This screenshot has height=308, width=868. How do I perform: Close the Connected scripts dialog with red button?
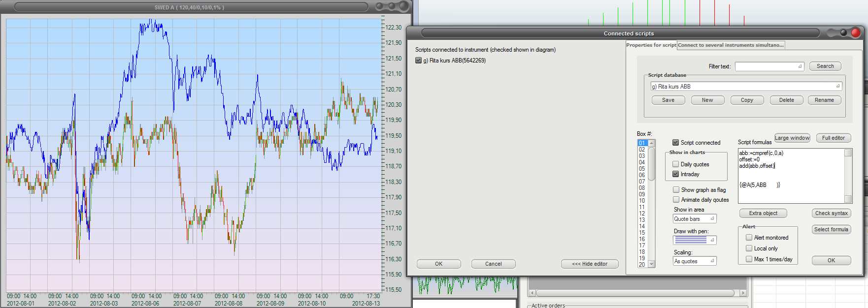(856, 33)
